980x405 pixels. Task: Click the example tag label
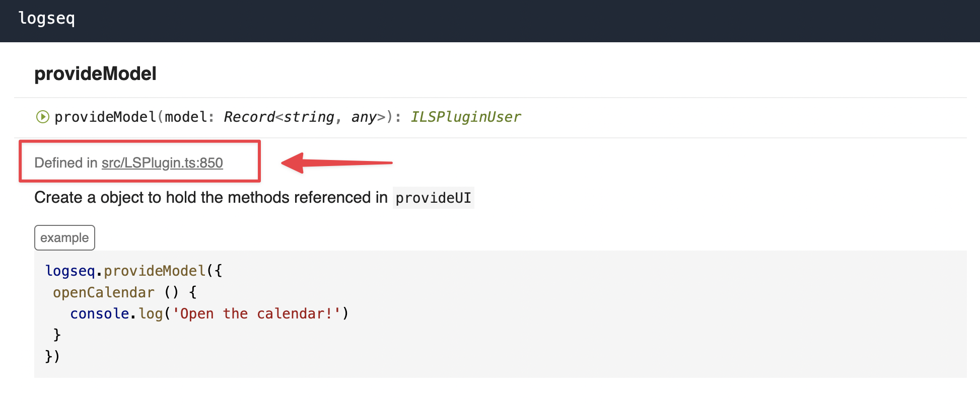point(64,238)
